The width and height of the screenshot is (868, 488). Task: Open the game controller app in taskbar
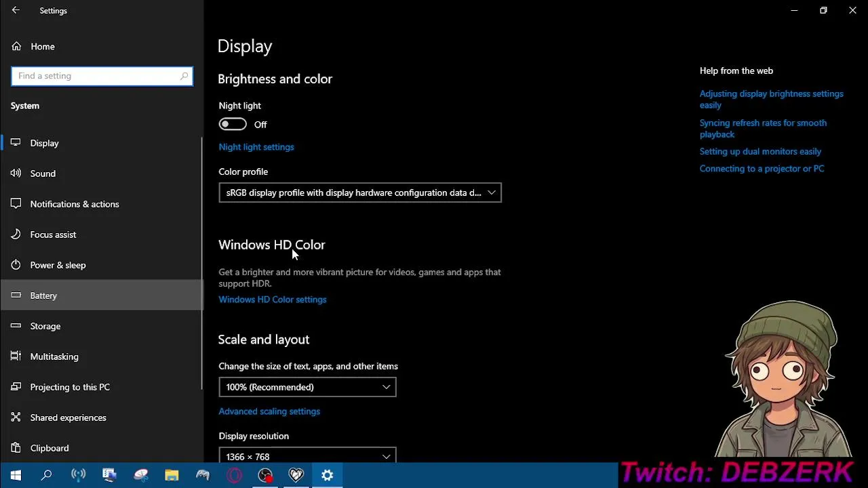(203, 476)
